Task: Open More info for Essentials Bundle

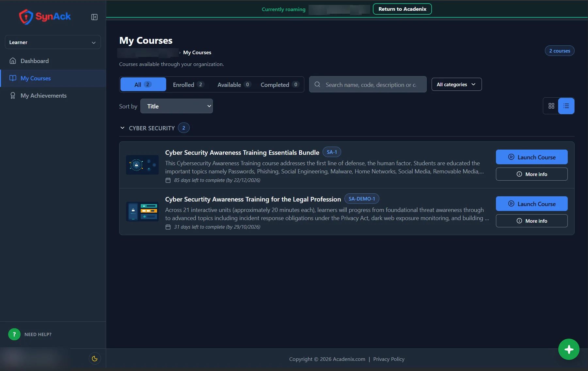Action: [532, 174]
